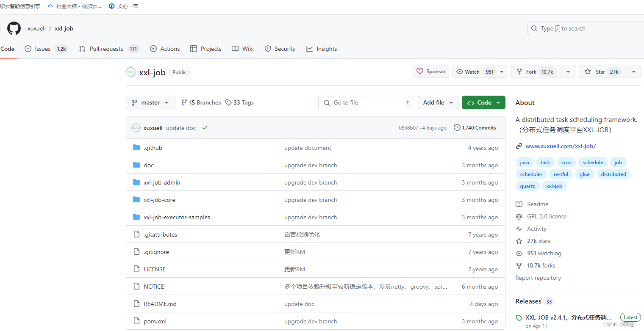Image resolution: width=644 pixels, height=331 pixels.
Task: Focus the Type / to search box
Action: click(586, 28)
